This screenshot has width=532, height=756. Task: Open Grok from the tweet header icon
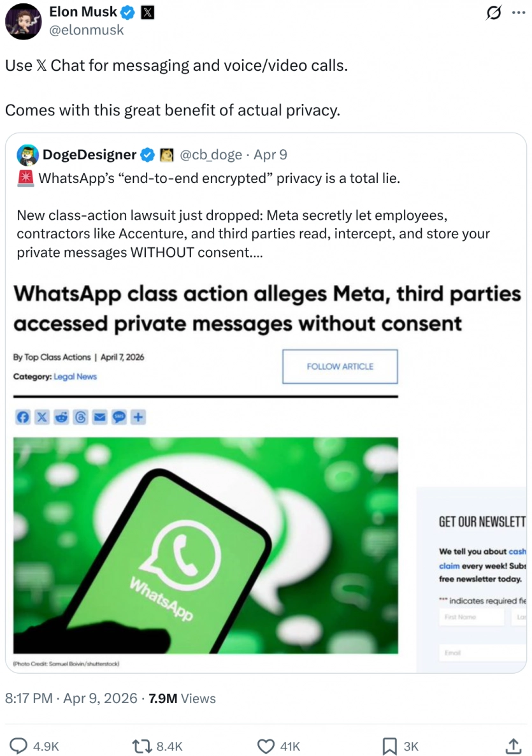click(494, 13)
